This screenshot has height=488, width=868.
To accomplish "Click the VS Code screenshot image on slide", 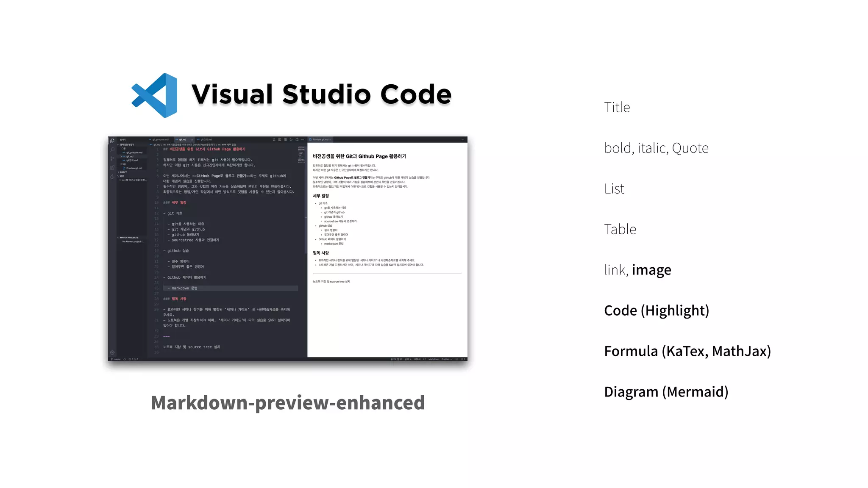I will pos(288,249).
